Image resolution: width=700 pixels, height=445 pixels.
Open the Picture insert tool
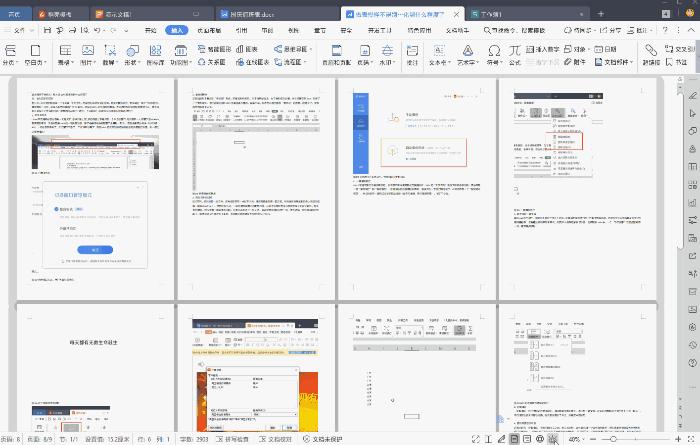tap(88, 55)
